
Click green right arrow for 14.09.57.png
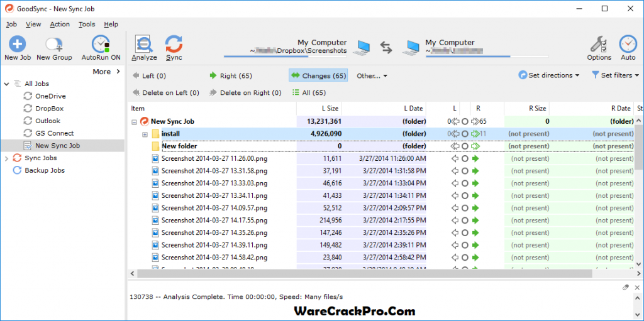pos(475,208)
